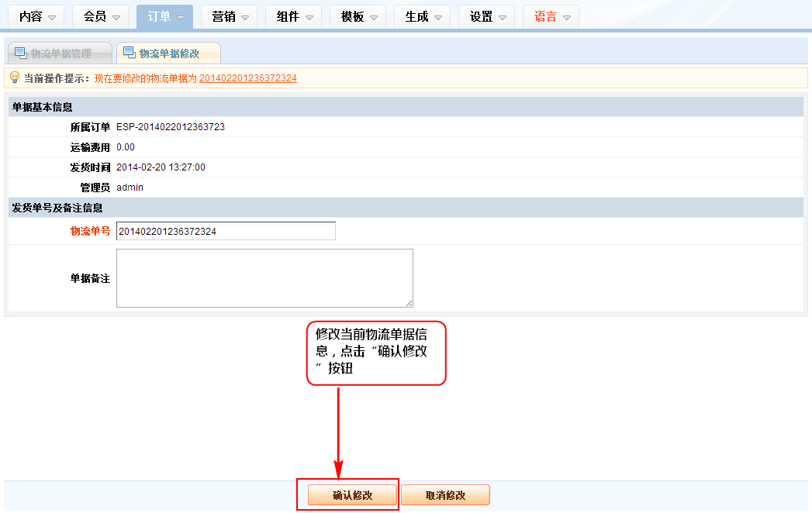Expand the 组件 dropdown arrow
The height and width of the screenshot is (513, 812).
tap(309, 17)
